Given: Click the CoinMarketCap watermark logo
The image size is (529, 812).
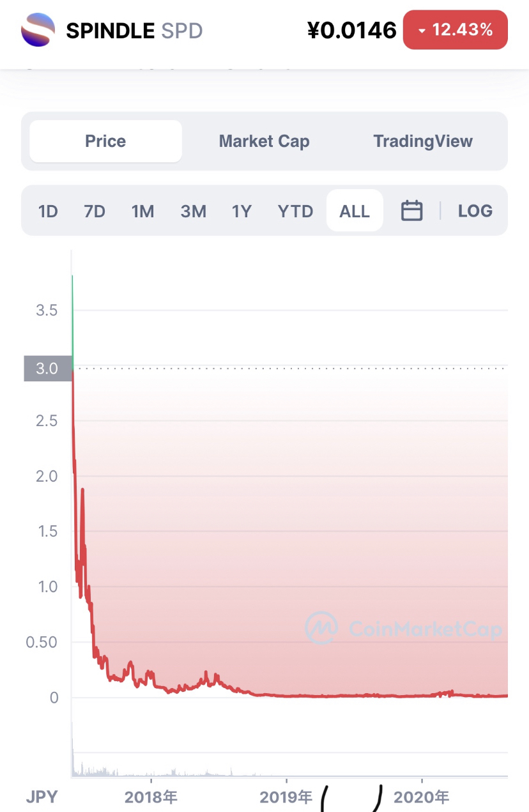Looking at the screenshot, I should (321, 627).
